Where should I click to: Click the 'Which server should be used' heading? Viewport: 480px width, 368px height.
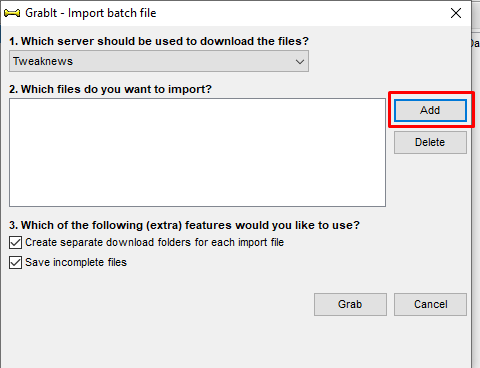(x=159, y=41)
